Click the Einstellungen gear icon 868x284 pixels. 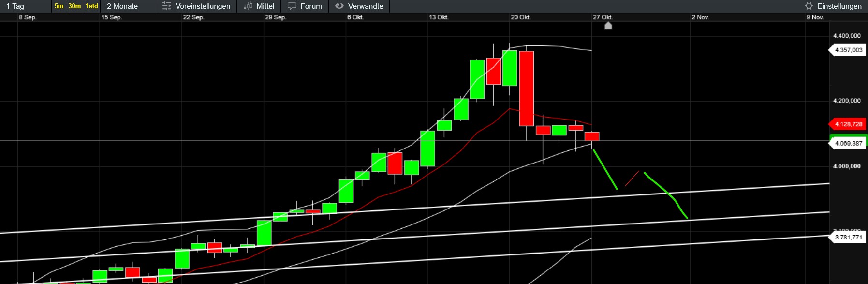(809, 6)
